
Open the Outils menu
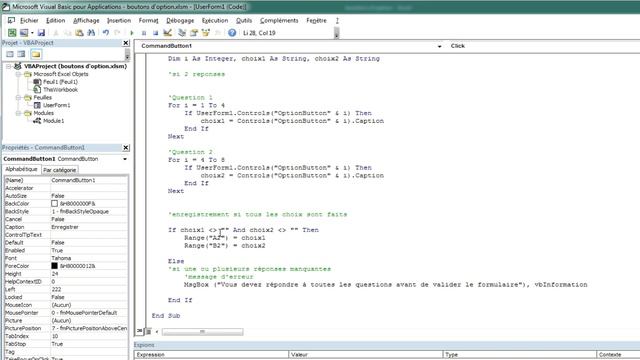pos(244,20)
